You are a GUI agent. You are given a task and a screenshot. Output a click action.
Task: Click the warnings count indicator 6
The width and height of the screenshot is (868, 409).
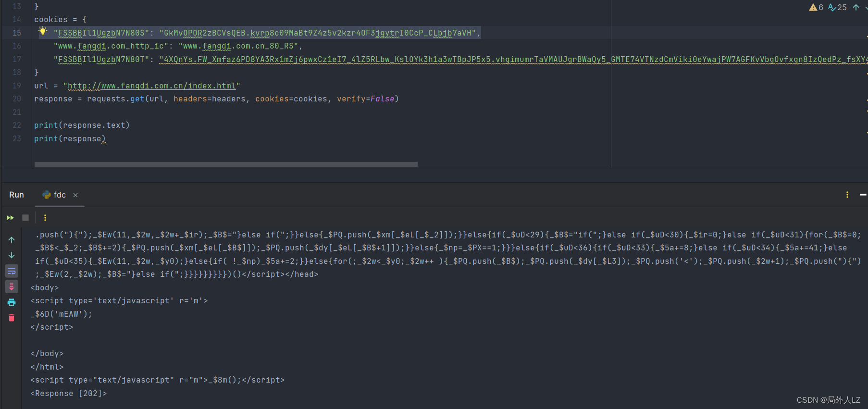click(x=816, y=7)
